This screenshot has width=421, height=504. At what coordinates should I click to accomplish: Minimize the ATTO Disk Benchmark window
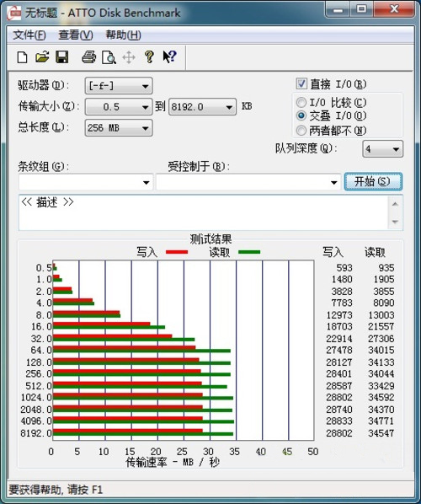point(338,9)
